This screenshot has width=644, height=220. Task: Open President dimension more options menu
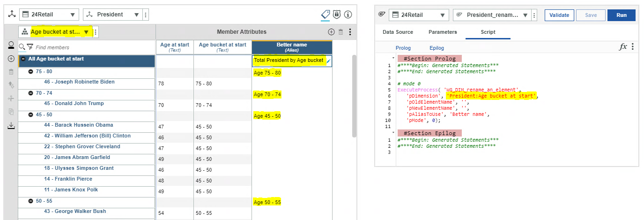click(146, 15)
